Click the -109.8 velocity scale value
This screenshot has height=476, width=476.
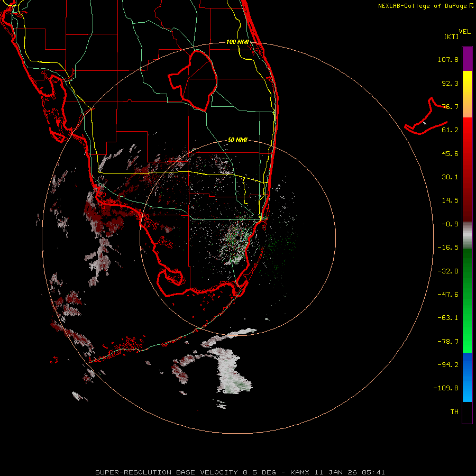(x=446, y=388)
